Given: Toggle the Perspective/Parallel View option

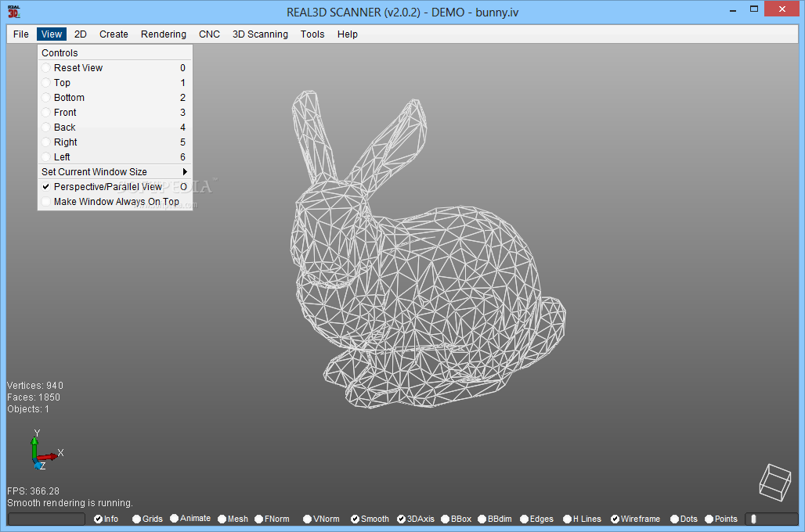Looking at the screenshot, I should (115, 187).
